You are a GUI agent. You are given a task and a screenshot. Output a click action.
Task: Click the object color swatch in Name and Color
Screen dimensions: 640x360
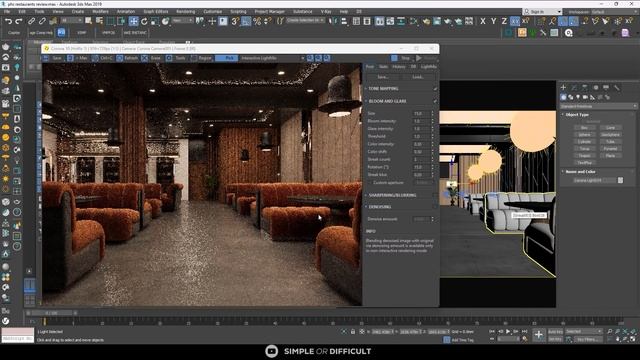tap(620, 180)
